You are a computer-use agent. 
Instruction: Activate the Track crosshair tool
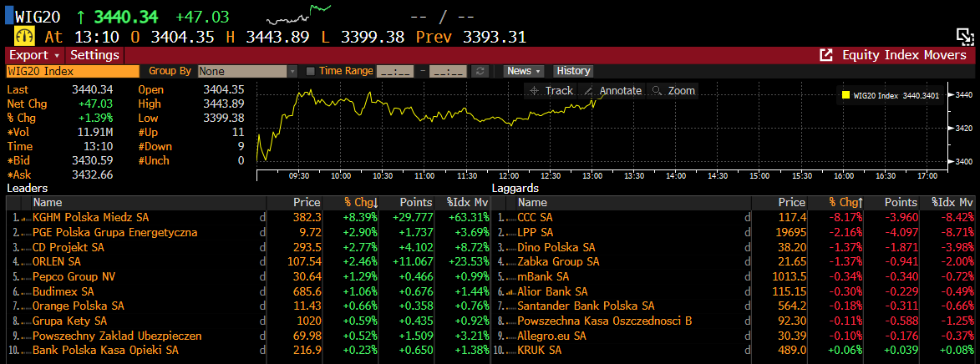[x=551, y=90]
